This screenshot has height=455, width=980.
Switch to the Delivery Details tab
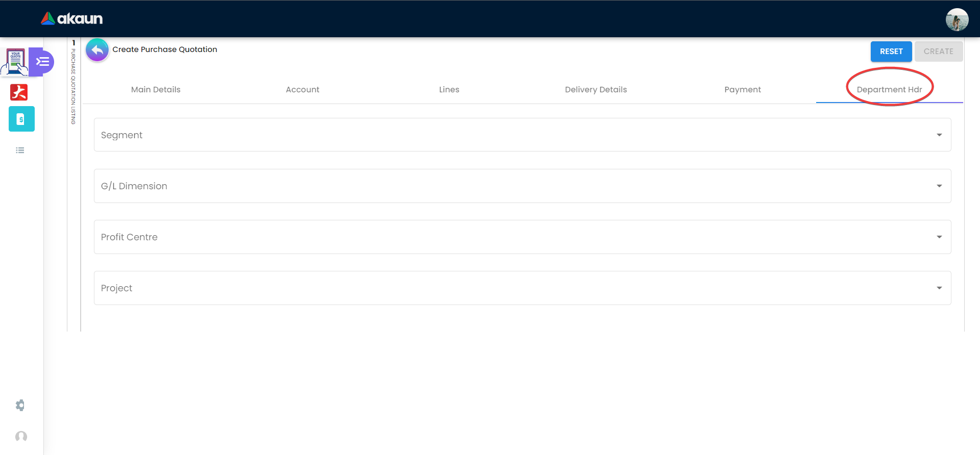596,90
